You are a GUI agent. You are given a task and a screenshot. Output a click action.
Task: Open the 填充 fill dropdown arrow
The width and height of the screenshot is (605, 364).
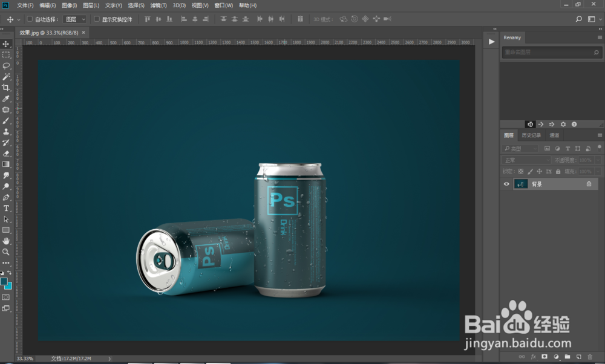pos(598,172)
